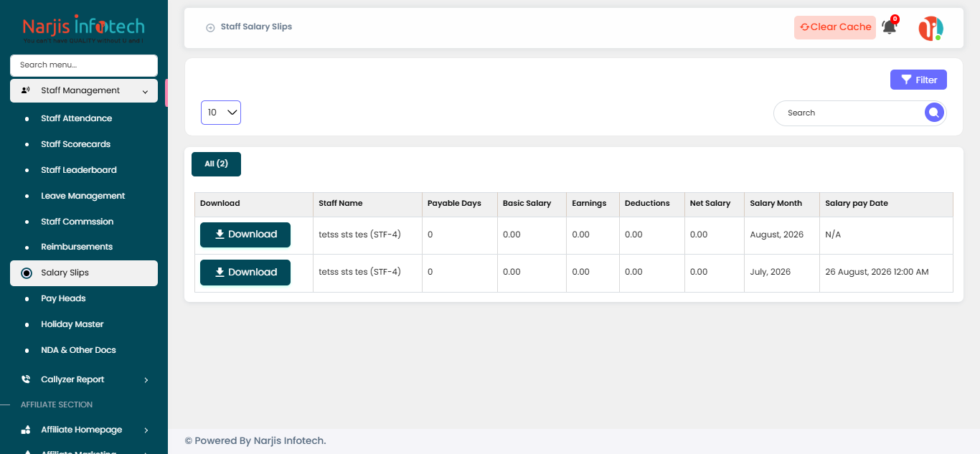
Task: Click the AFFILIATE SECTION sidebar heading
Action: 57,405
